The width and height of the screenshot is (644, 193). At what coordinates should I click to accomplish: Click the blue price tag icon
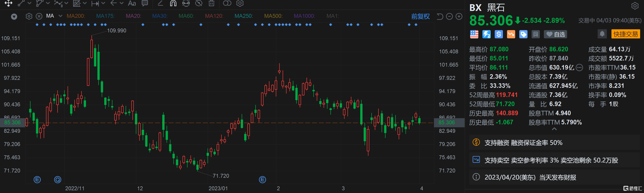pyautogui.click(x=523, y=34)
